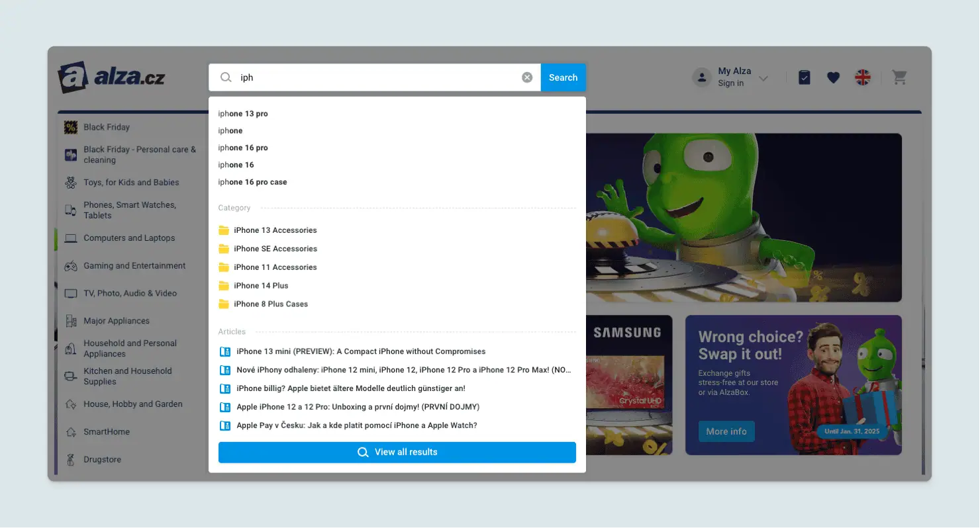This screenshot has width=980, height=528.
Task: Click the blue Search button
Action: (563, 77)
